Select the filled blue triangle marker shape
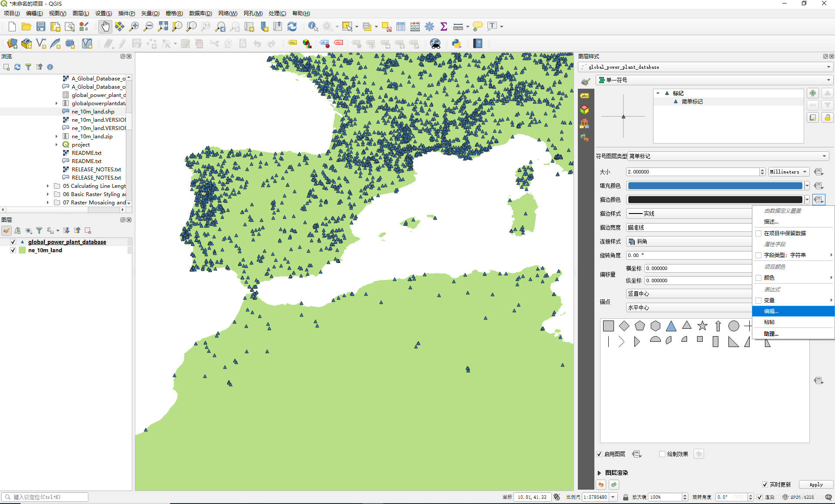Image resolution: width=835 pixels, height=504 pixels. tap(671, 326)
